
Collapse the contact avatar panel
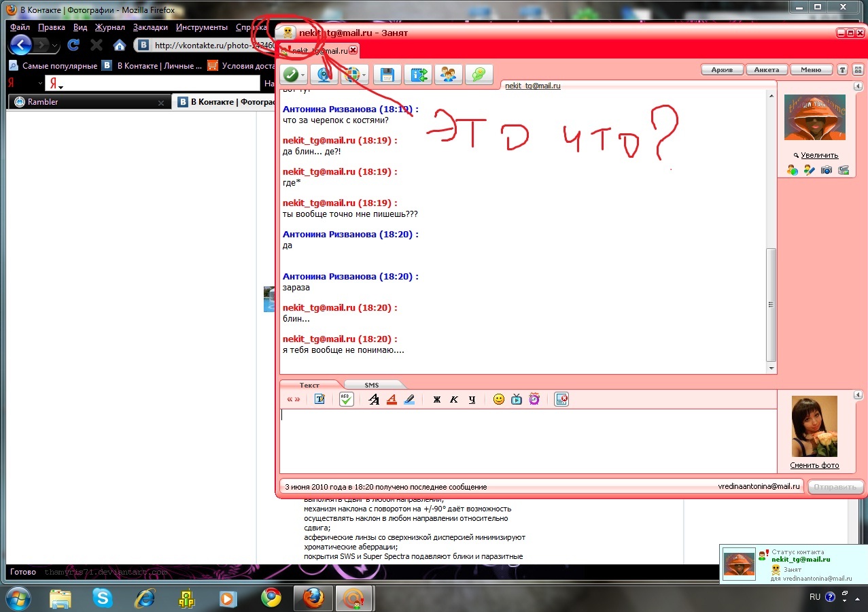click(x=858, y=86)
